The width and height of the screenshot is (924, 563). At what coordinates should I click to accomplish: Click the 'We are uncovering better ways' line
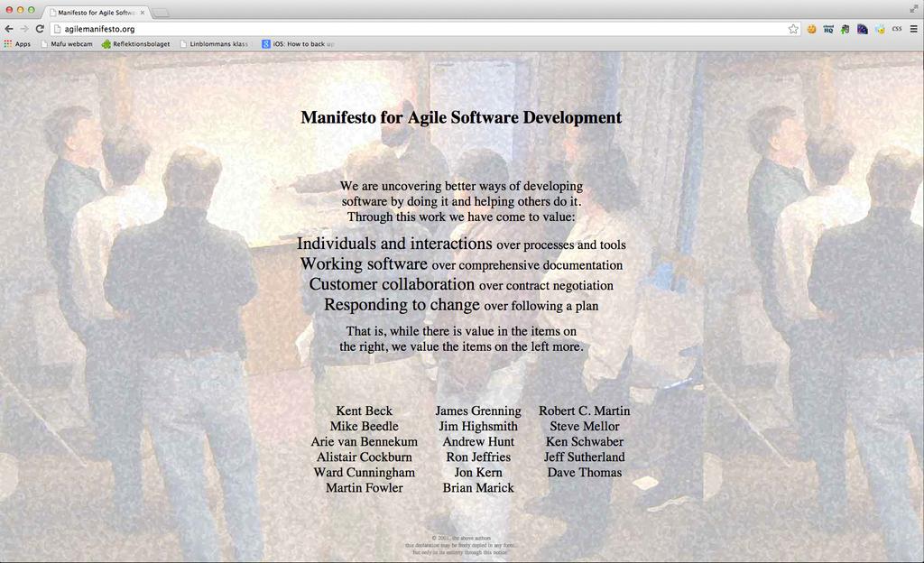click(x=461, y=186)
